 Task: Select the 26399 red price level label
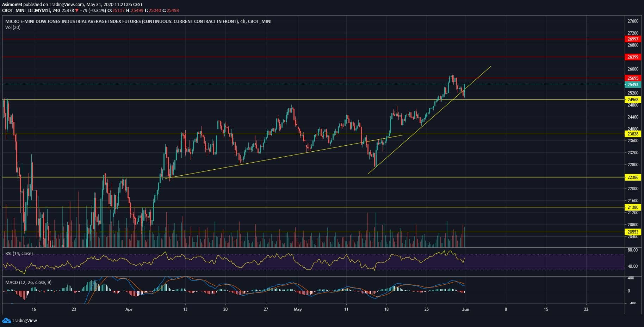tap(633, 57)
